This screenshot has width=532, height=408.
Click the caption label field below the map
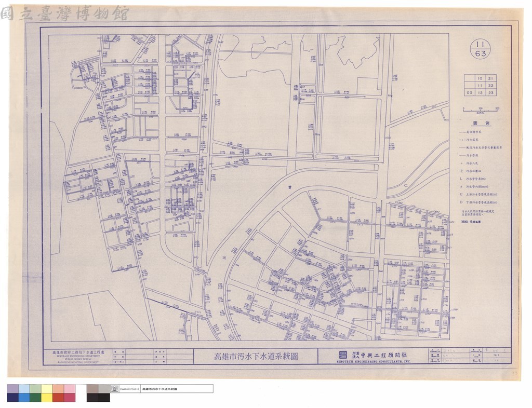[x=177, y=389]
